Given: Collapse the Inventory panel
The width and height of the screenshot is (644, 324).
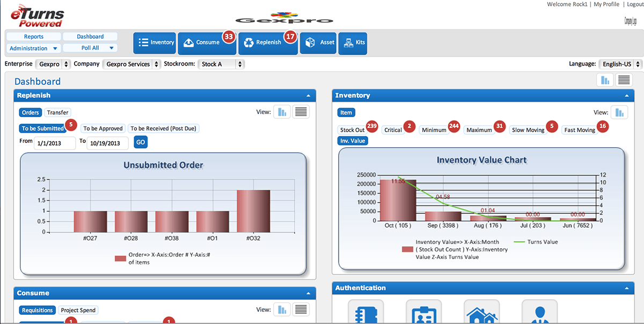Looking at the screenshot, I should point(626,96).
